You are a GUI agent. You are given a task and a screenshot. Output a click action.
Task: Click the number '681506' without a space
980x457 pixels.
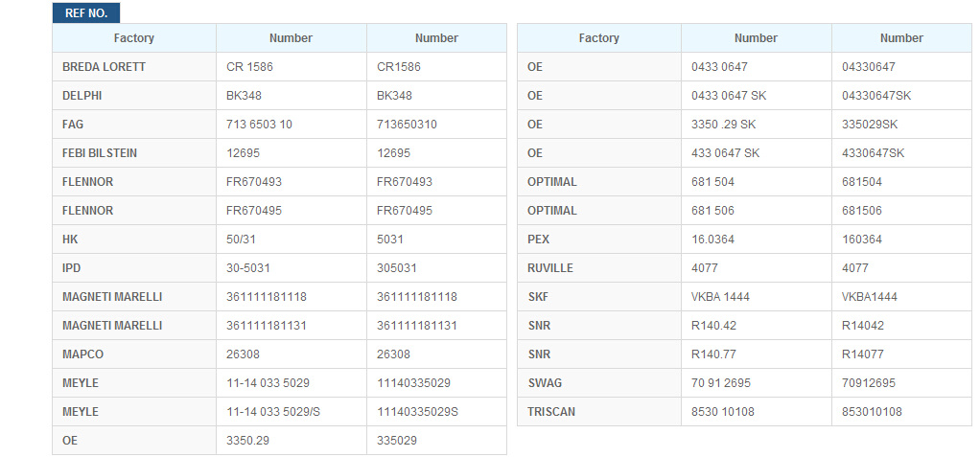pyautogui.click(x=862, y=211)
